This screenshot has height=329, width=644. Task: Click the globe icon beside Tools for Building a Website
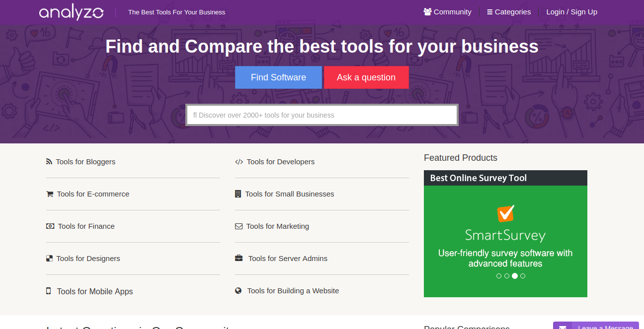point(239,291)
